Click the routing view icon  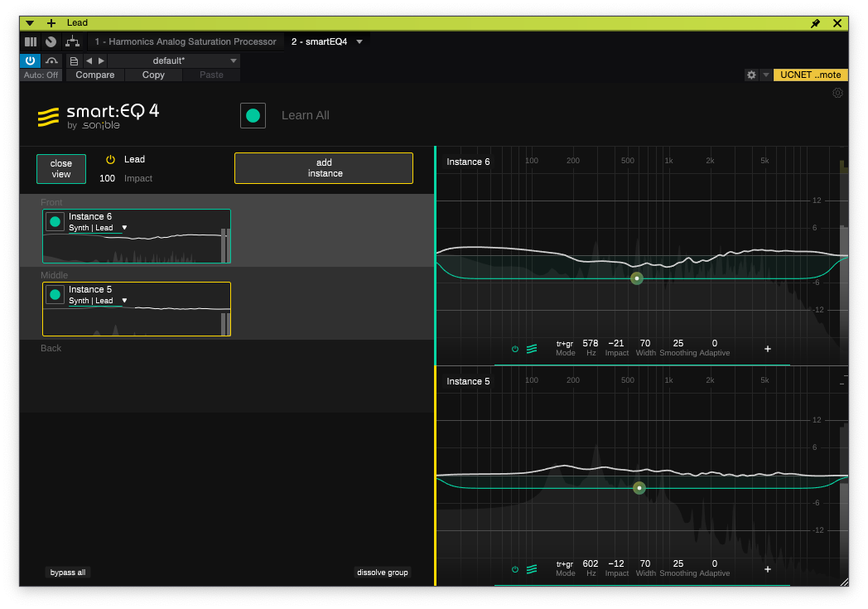(x=72, y=41)
